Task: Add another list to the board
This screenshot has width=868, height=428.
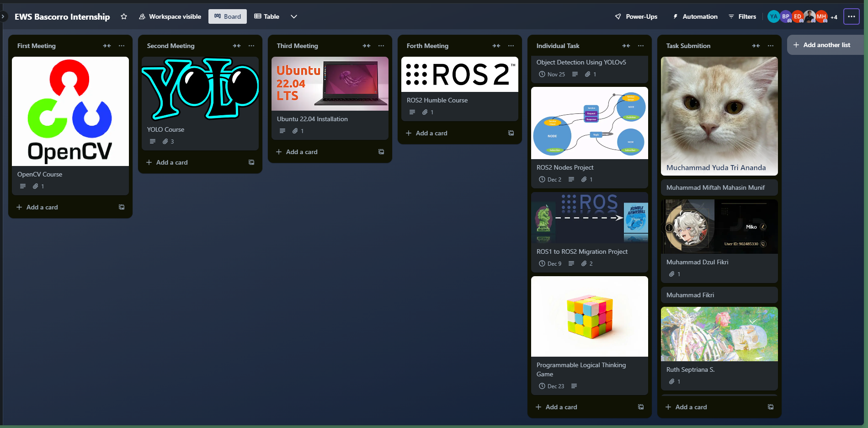Action: click(x=825, y=45)
